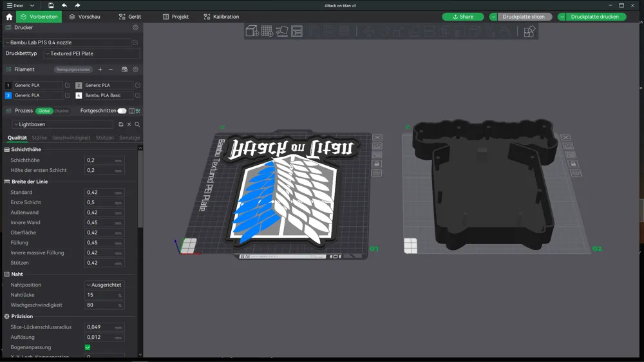Click the arrange all objects icon

pos(297,31)
